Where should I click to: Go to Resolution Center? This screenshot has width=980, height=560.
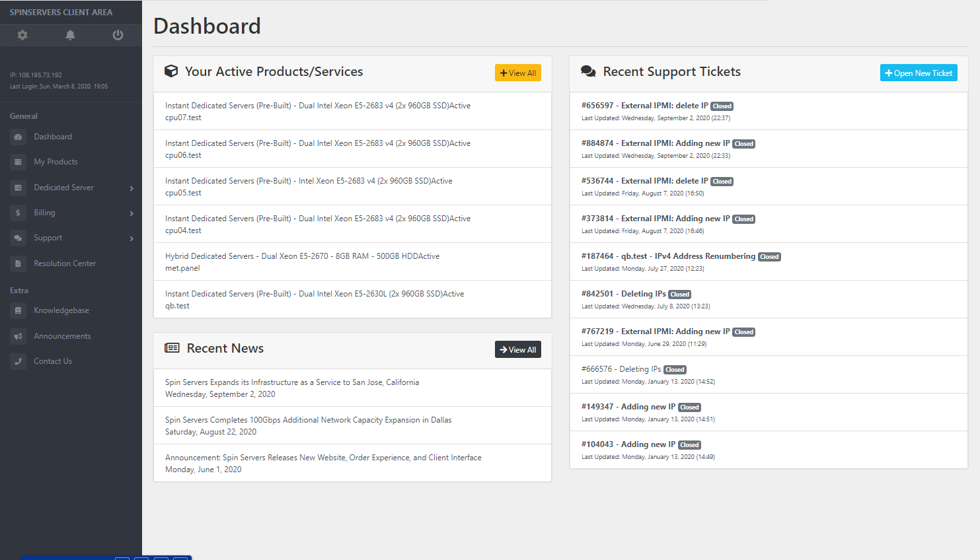(65, 263)
